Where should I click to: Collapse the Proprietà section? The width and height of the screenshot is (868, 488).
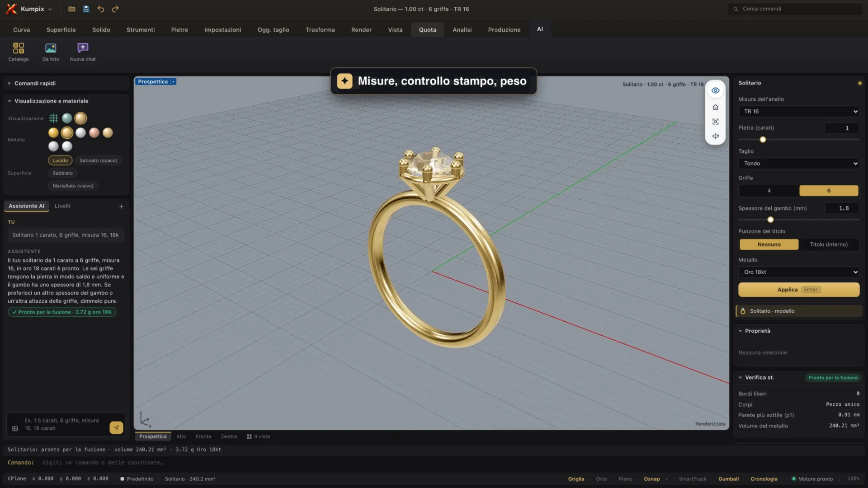(x=799, y=331)
